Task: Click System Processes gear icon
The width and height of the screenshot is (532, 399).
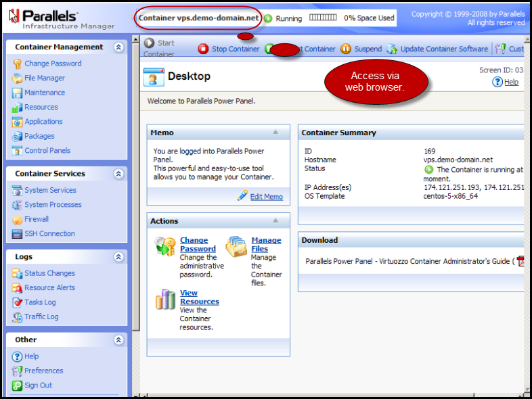Action: click(17, 205)
